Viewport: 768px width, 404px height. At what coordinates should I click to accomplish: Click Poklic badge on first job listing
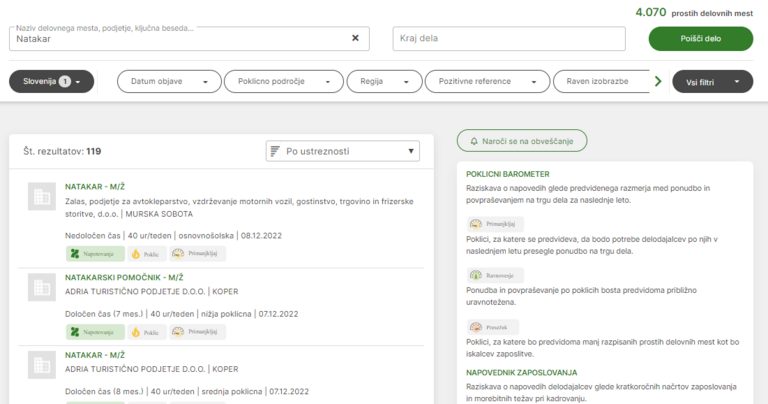click(147, 254)
